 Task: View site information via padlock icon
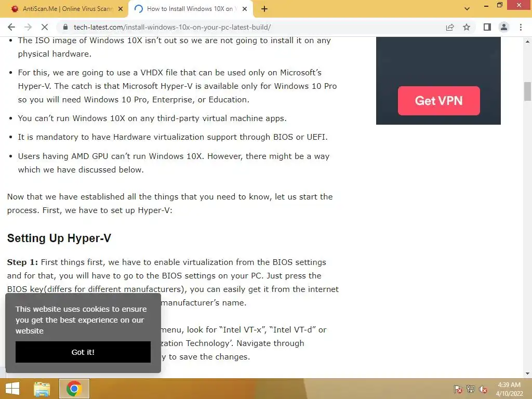[x=65, y=27]
